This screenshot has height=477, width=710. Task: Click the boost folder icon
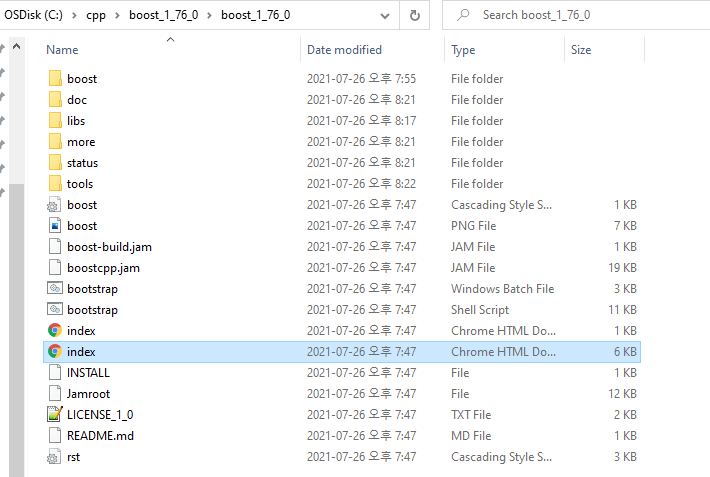[x=55, y=78]
